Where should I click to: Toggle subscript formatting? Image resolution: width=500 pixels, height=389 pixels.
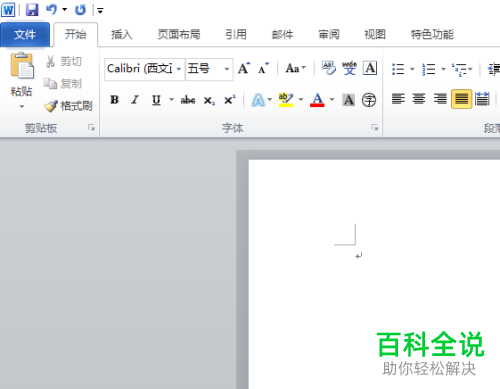tap(209, 100)
